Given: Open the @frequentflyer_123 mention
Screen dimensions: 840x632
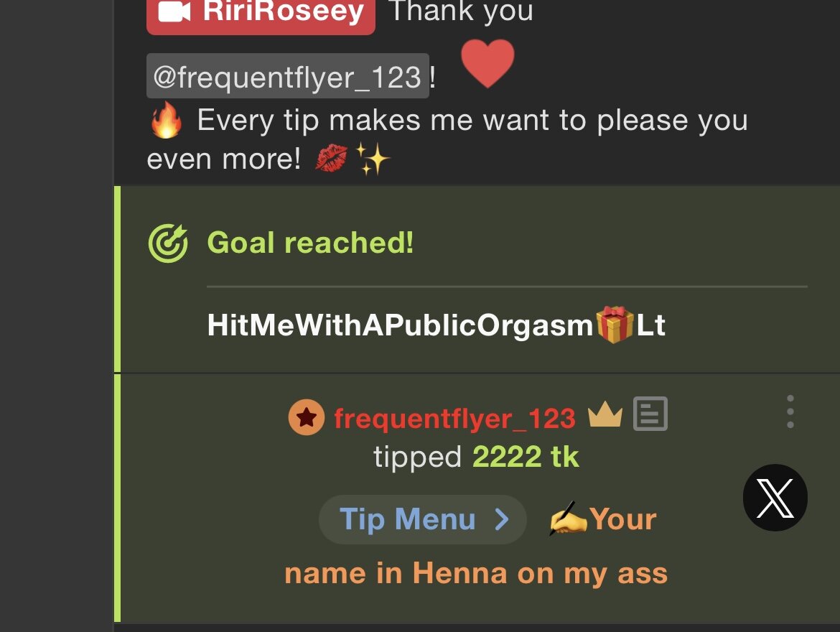Looking at the screenshot, I should [x=288, y=76].
